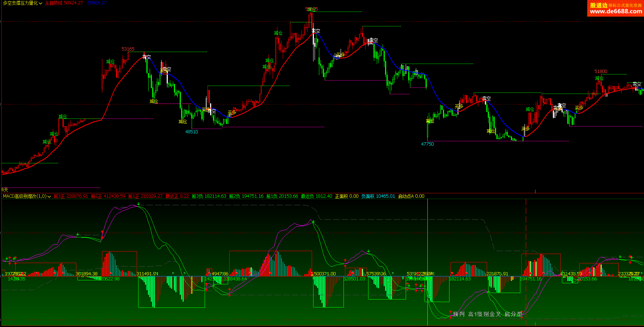
Task: Click the 股道边 logo banner
Action: [x=598, y=5]
